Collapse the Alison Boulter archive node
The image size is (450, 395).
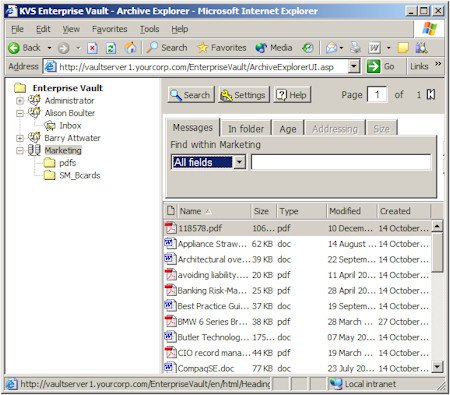pos(20,113)
